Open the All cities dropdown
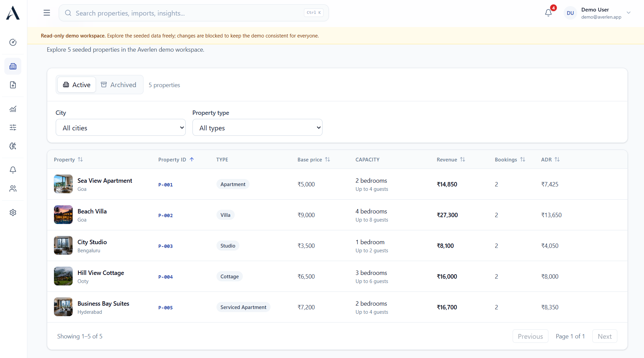644x358 pixels. 121,127
